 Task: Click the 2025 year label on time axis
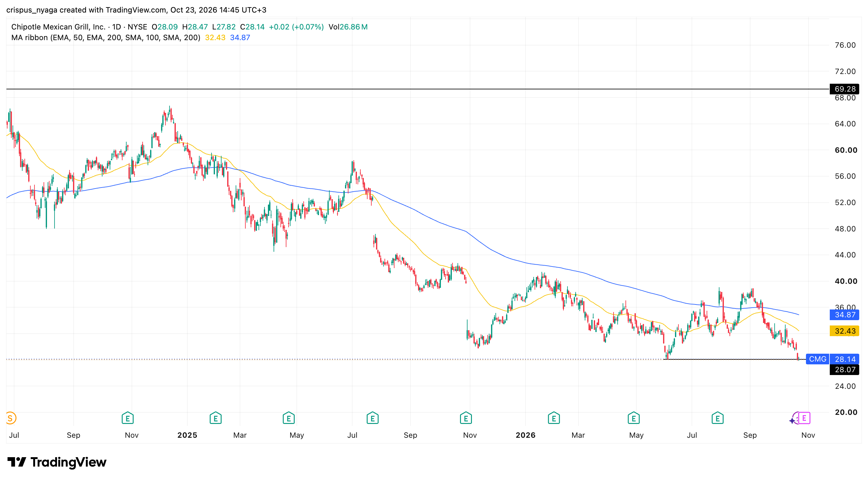187,435
